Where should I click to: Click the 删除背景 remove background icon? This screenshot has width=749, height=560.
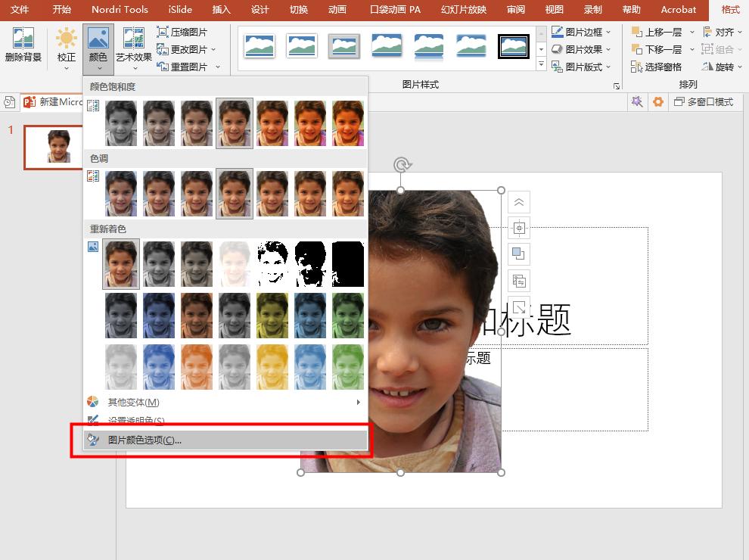click(23, 39)
